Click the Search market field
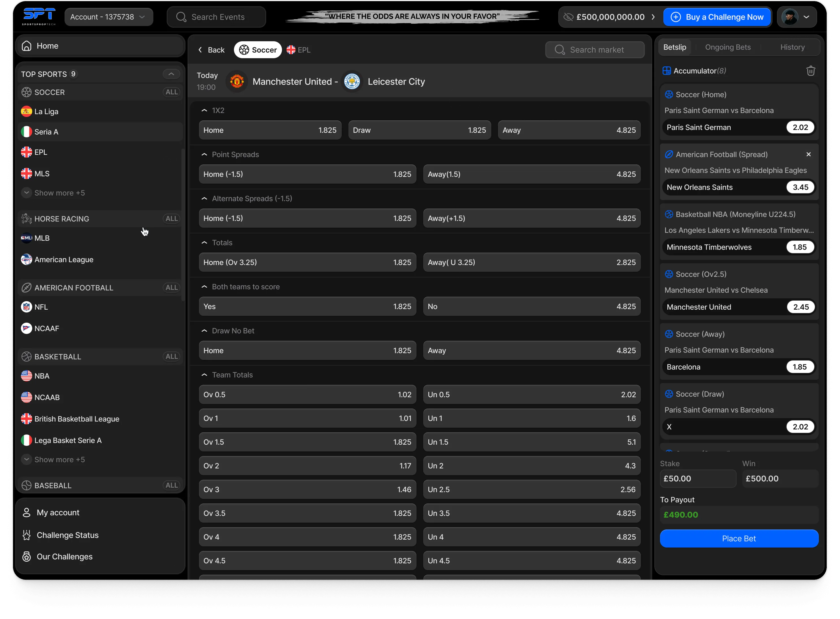This screenshot has width=840, height=619. (x=594, y=50)
